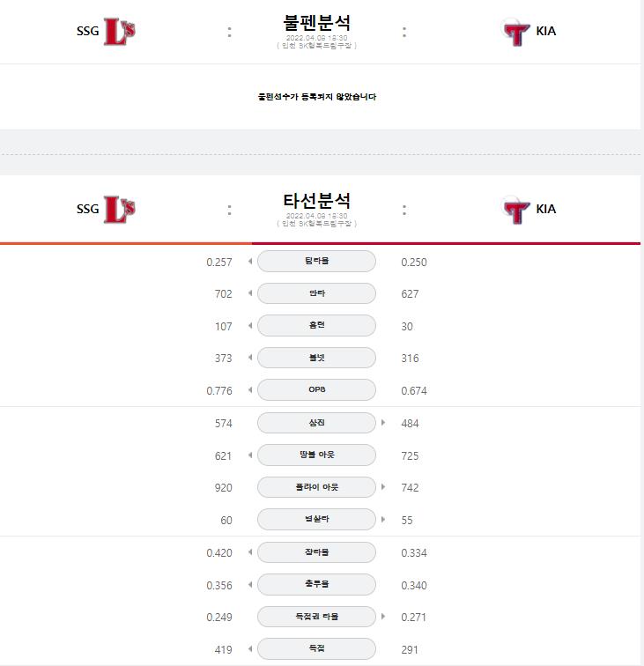Viewport: 644px width, 666px height.
Task: Click the left arrow beside the 득점 pill
Action: (250, 648)
